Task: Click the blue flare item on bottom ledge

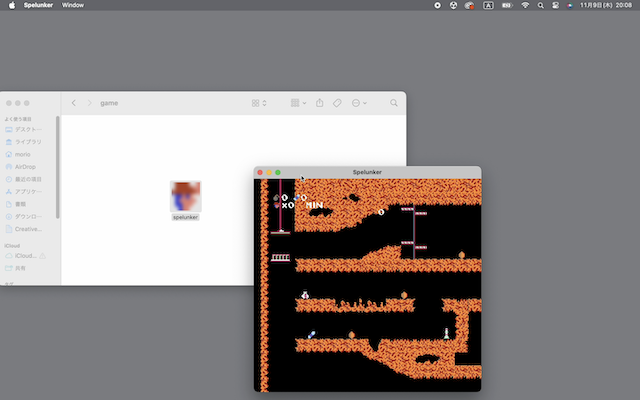Action: 311,335
